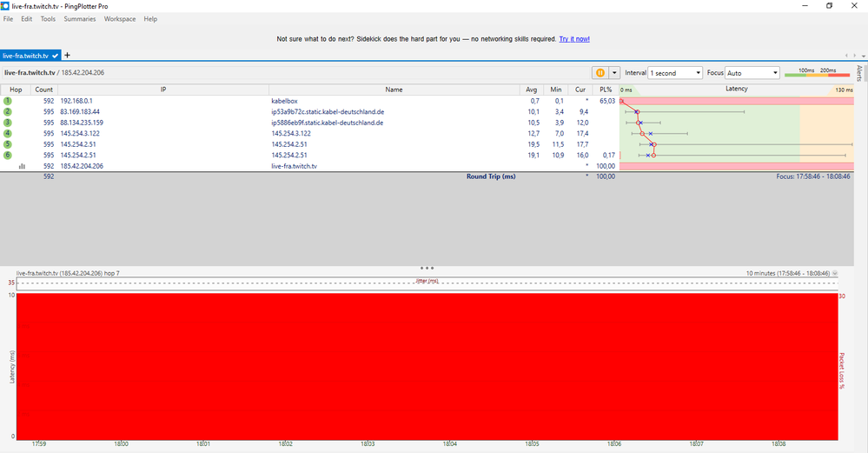The width and height of the screenshot is (868, 453).
Task: Click IP address 192.168.0.1
Action: tap(76, 102)
